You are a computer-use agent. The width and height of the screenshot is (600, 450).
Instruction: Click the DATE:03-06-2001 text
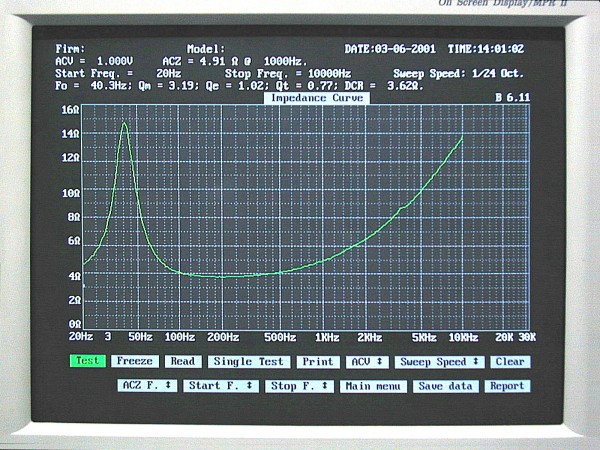pos(390,49)
